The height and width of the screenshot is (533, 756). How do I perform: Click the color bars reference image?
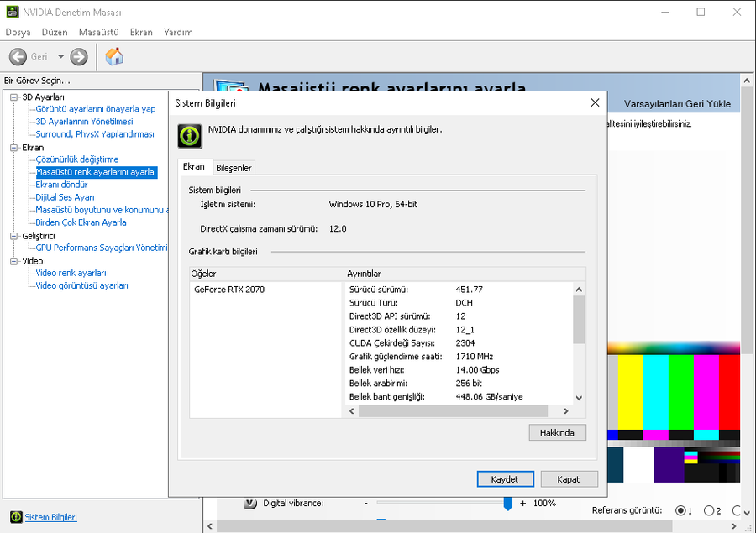(x=674, y=412)
